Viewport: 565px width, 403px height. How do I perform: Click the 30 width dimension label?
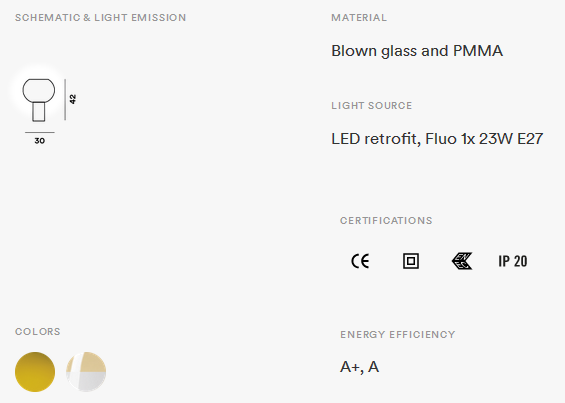40,141
